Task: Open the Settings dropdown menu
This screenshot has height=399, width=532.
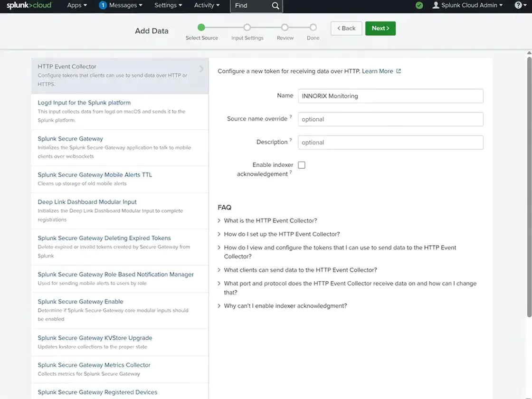Action: click(x=168, y=5)
